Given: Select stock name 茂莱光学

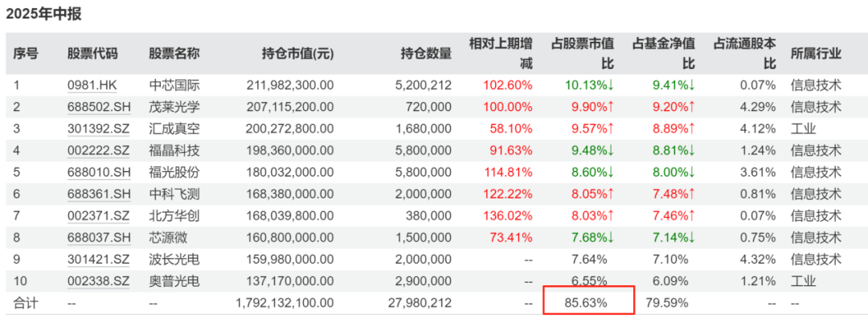Looking at the screenshot, I should tap(174, 108).
